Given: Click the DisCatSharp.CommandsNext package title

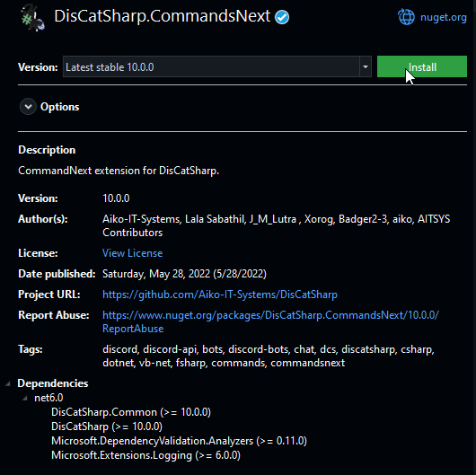Looking at the screenshot, I should 162,16.
